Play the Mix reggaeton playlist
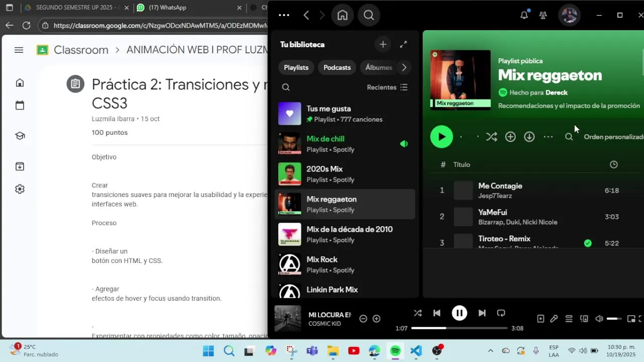This screenshot has height=362, width=644. (442, 137)
